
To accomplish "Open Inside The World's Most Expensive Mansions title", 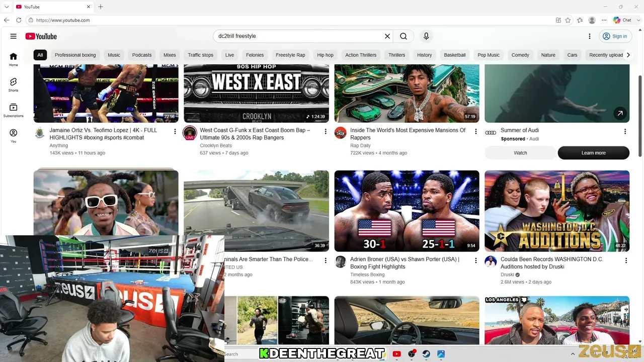I will 408,134.
